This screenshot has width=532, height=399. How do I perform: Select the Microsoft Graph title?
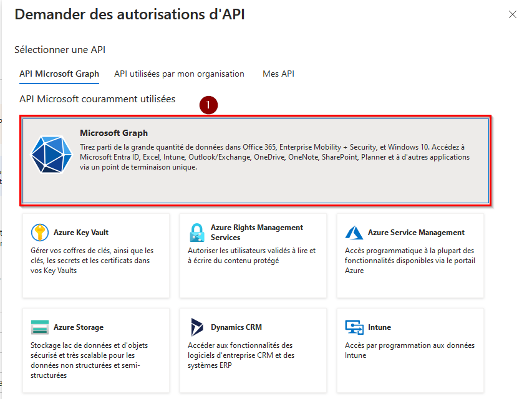pyautogui.click(x=114, y=133)
